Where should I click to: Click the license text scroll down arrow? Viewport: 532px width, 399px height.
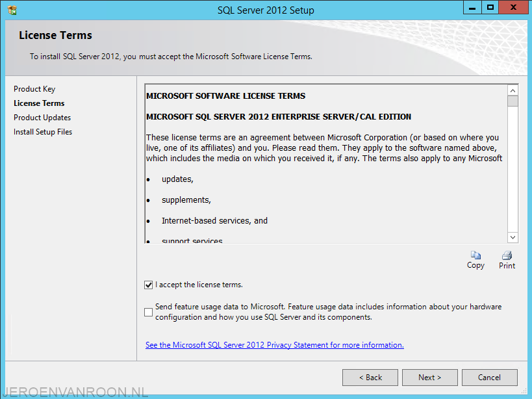(x=513, y=237)
